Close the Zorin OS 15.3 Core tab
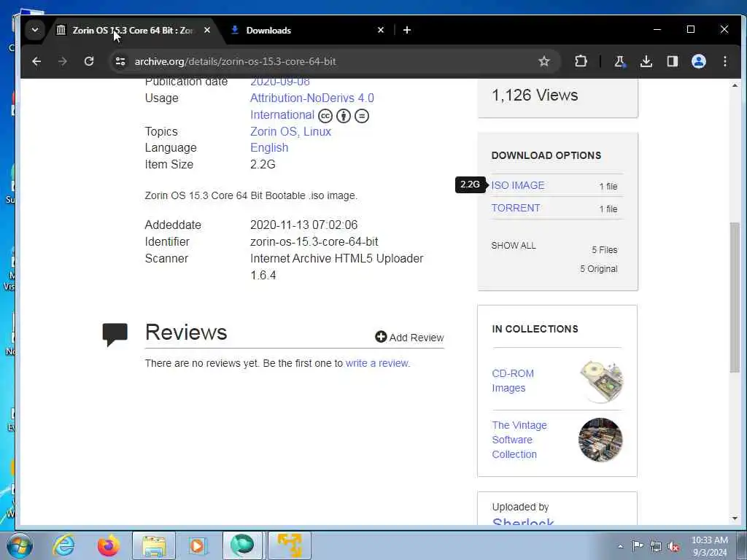Image resolution: width=747 pixels, height=560 pixels. (206, 30)
